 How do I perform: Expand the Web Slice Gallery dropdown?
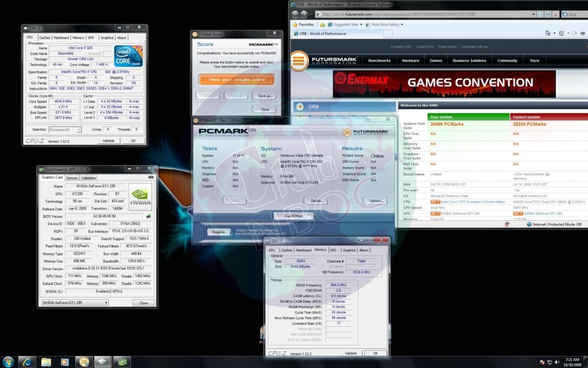[x=402, y=25]
